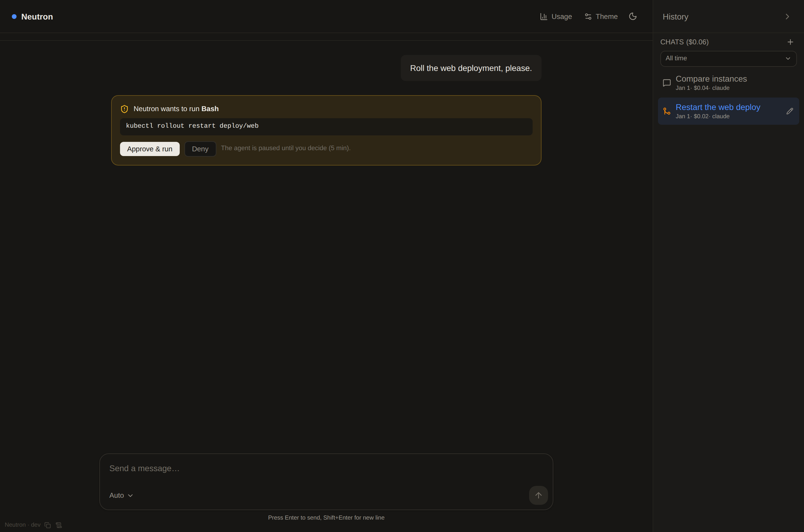Image resolution: width=804 pixels, height=532 pixels.
Task: Click the Usage bar chart icon
Action: (544, 17)
